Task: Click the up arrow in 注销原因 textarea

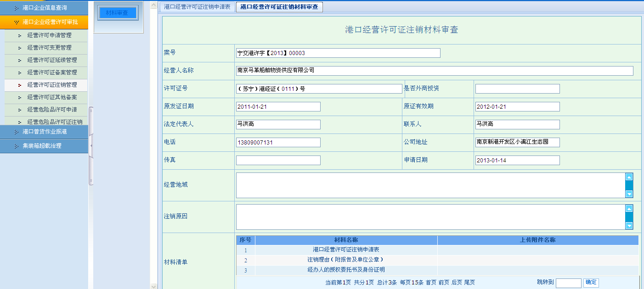Action: 629,209
